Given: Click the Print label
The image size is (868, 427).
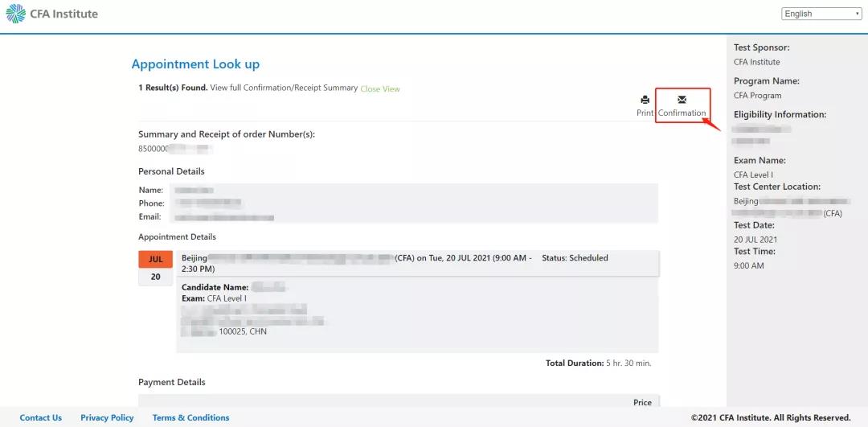Looking at the screenshot, I should (645, 113).
